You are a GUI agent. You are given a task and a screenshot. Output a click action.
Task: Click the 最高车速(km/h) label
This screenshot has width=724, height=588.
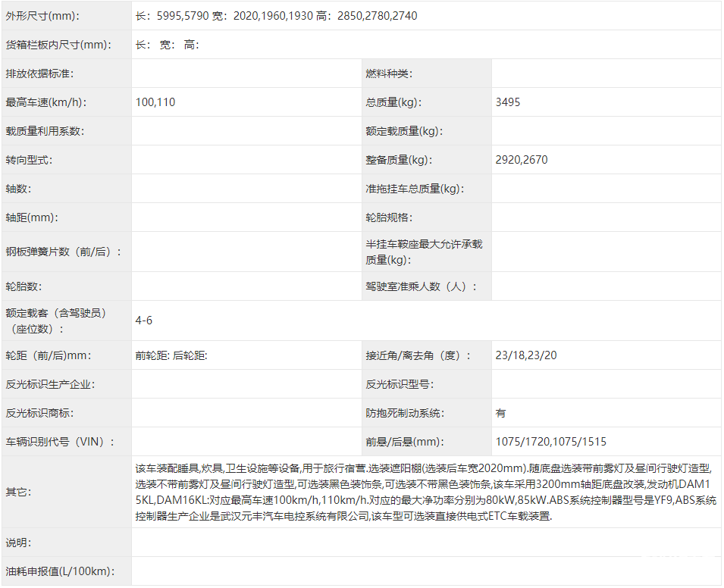(x=46, y=102)
